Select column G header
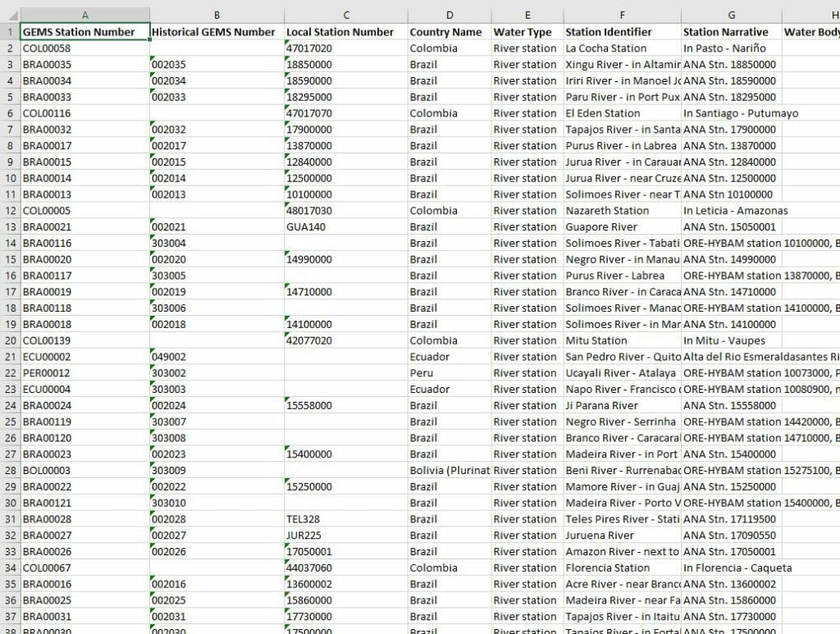Viewport: 840px width, 634px height. point(732,15)
